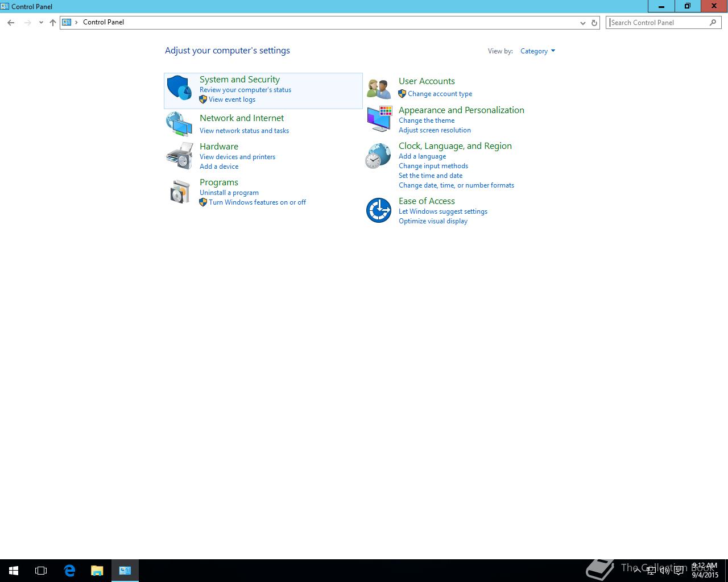Image resolution: width=728 pixels, height=582 pixels.
Task: Click the search magnifier icon
Action: click(713, 23)
